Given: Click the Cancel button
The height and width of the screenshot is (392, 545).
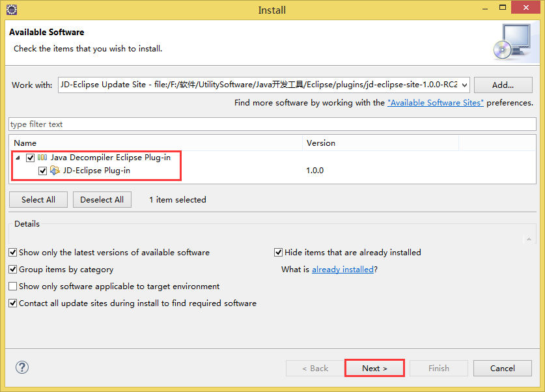Looking at the screenshot, I should pos(502,368).
